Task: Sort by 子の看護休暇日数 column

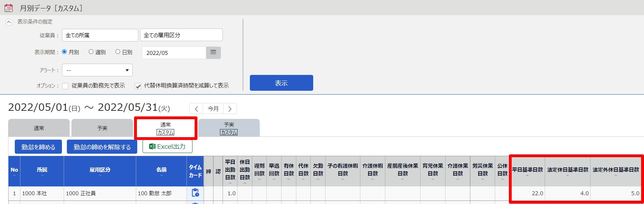Action: (343, 171)
